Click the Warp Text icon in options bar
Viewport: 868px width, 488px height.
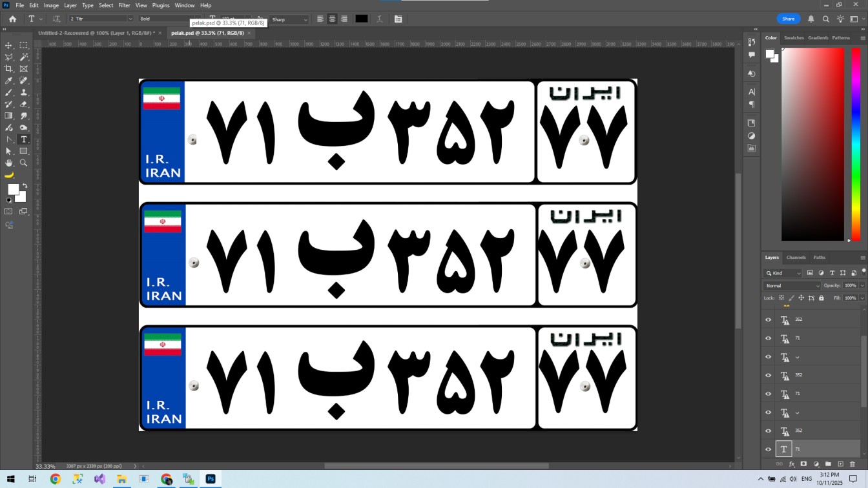[380, 19]
